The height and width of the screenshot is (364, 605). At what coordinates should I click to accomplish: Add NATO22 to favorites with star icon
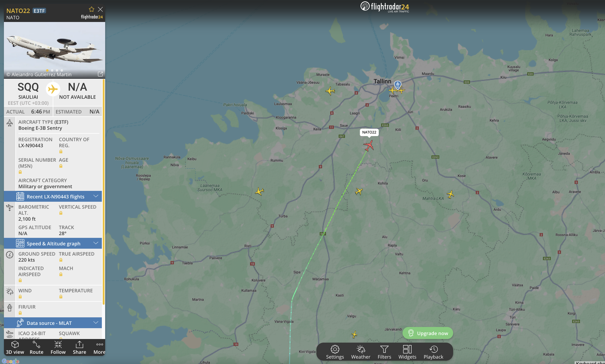(x=92, y=9)
